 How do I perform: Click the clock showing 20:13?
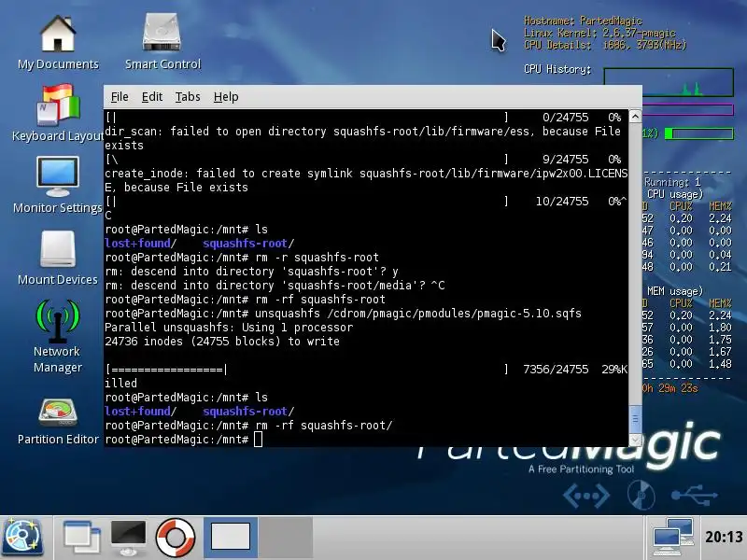point(724,538)
